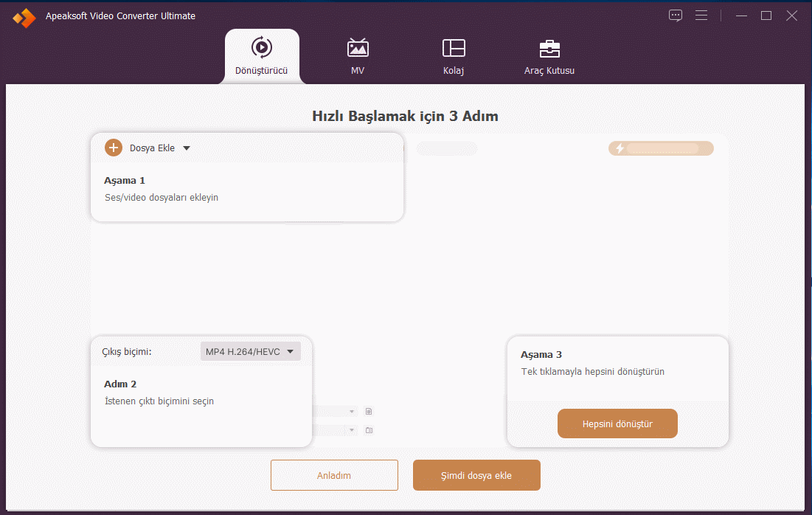Open the hamburger menu in title bar

click(701, 15)
